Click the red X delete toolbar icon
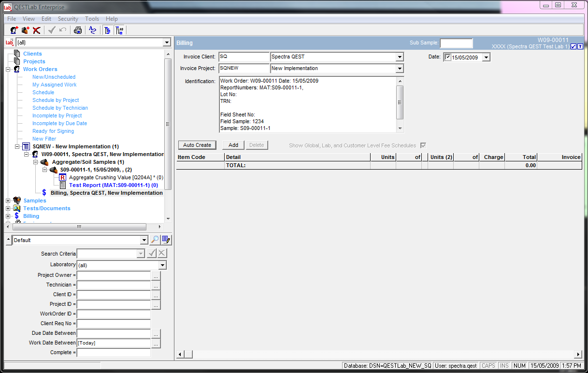Screen dimensions: 588x373 click(x=37, y=30)
